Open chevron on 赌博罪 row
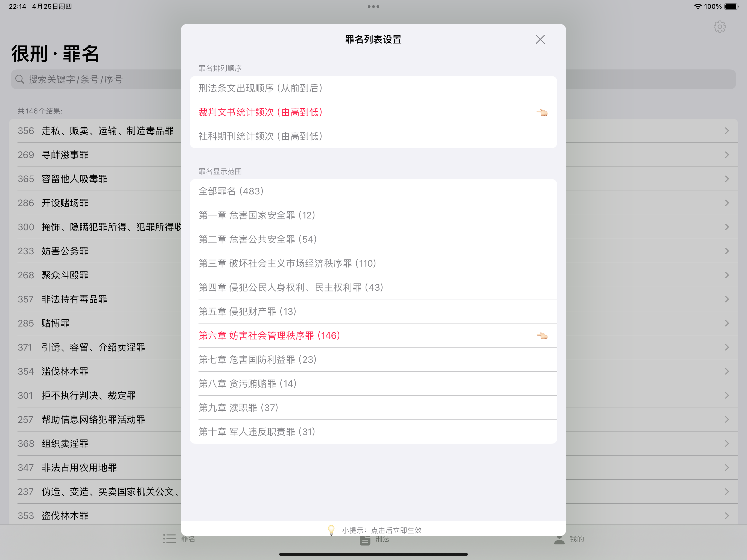Image resolution: width=747 pixels, height=560 pixels. click(727, 323)
